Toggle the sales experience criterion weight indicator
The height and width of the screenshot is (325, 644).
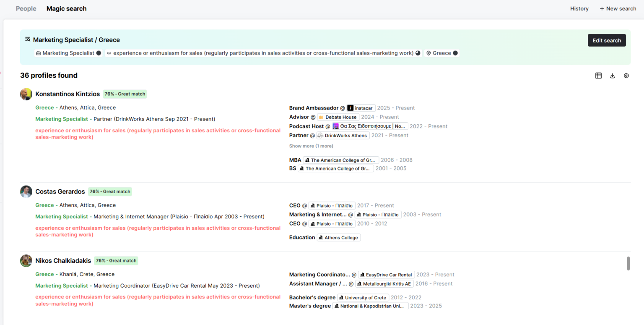[418, 53]
